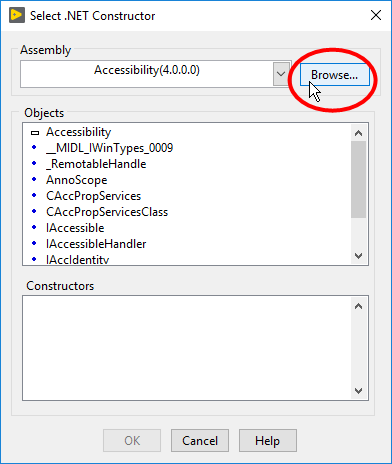Viewport: 392px width, 464px height.
Task: Select CAccPropServices in Objects list
Action: pos(93,196)
